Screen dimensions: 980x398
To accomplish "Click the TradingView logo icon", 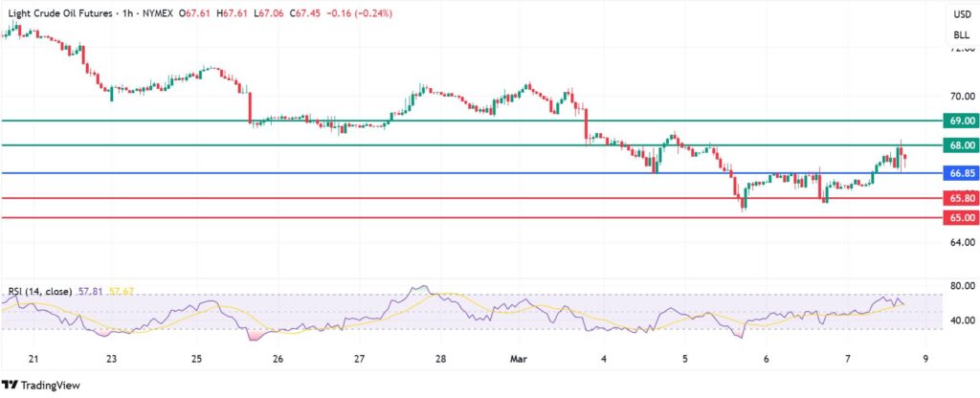I will (14, 385).
